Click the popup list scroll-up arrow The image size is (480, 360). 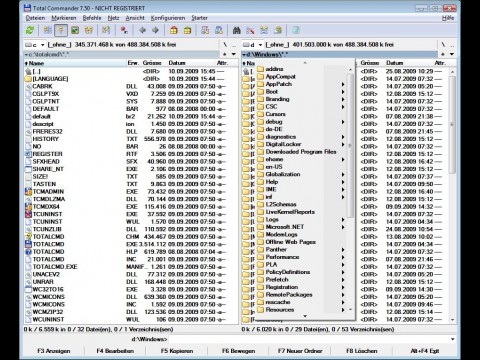(305, 62)
